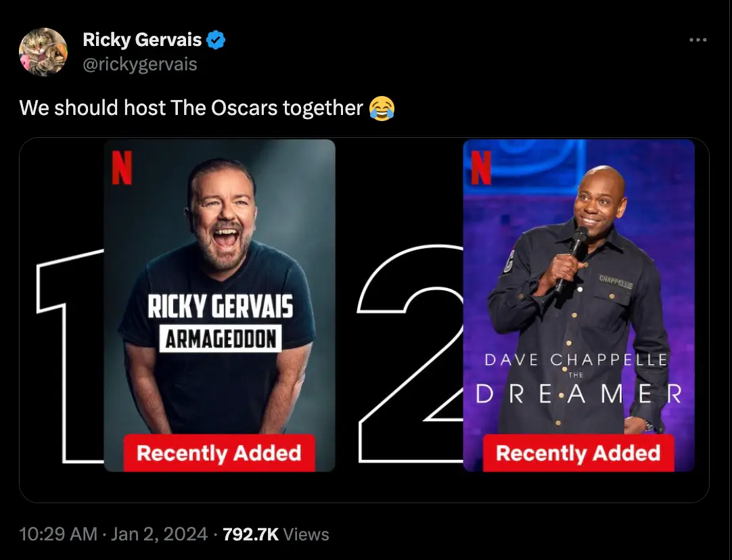Click the crying-laughing emoji in tweet
732x560 pixels.
pyautogui.click(x=382, y=108)
